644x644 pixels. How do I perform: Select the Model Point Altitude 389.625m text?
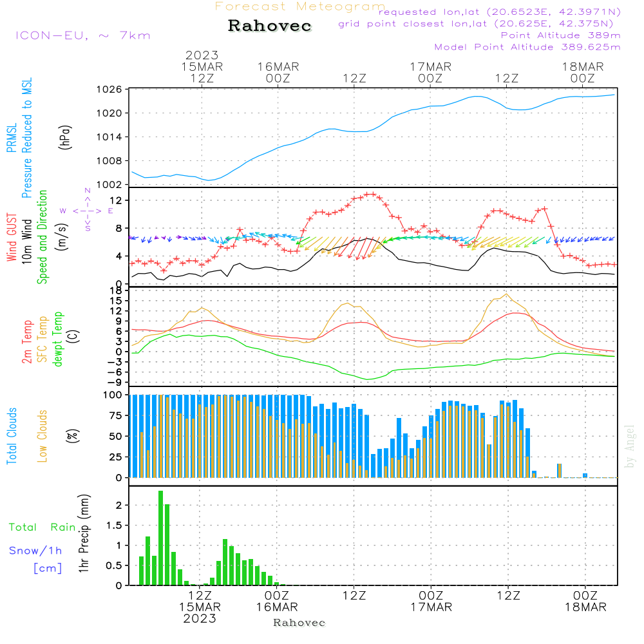[x=527, y=47]
